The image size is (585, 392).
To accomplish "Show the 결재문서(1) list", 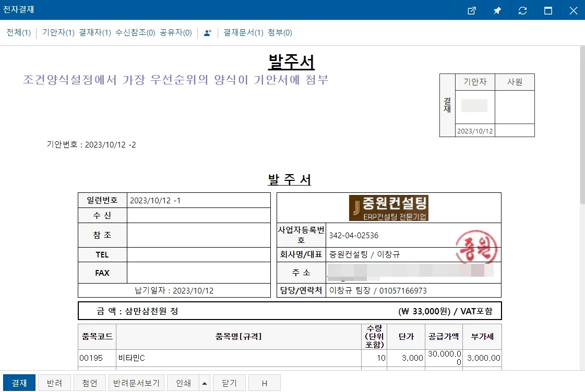I will [243, 33].
